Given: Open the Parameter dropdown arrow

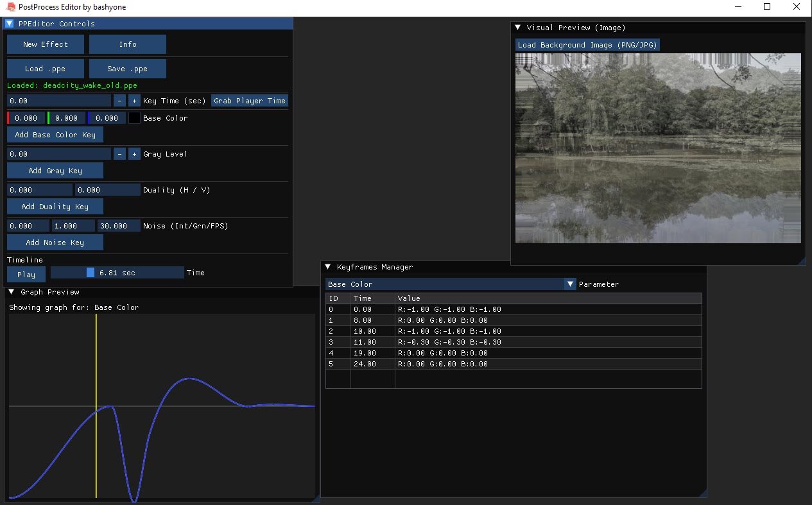Looking at the screenshot, I should pos(570,284).
